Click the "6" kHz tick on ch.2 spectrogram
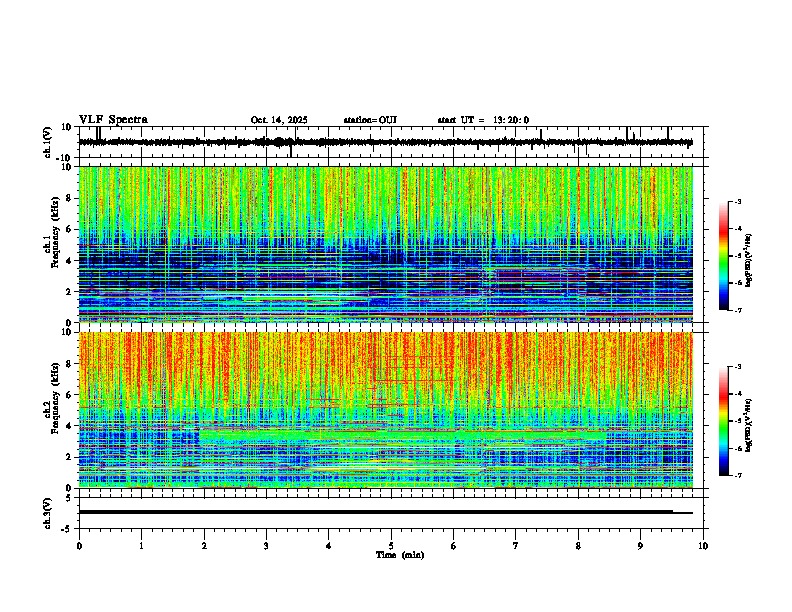Screen dimensions: 792x612 [70, 395]
